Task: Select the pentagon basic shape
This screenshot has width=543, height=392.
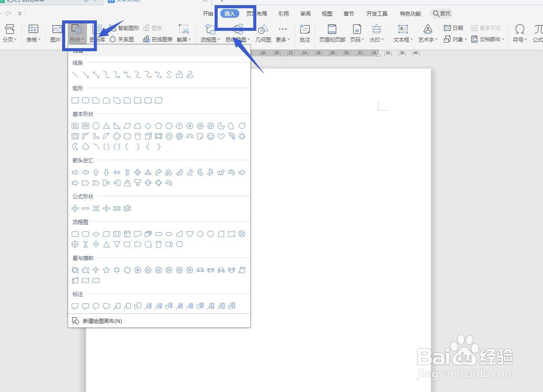Action: click(159, 126)
